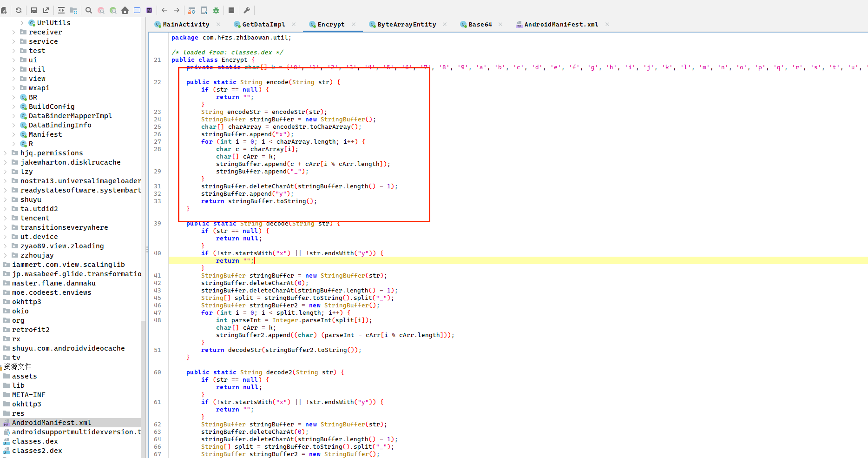
Task: Expand the receiver package folder
Action: [13, 32]
